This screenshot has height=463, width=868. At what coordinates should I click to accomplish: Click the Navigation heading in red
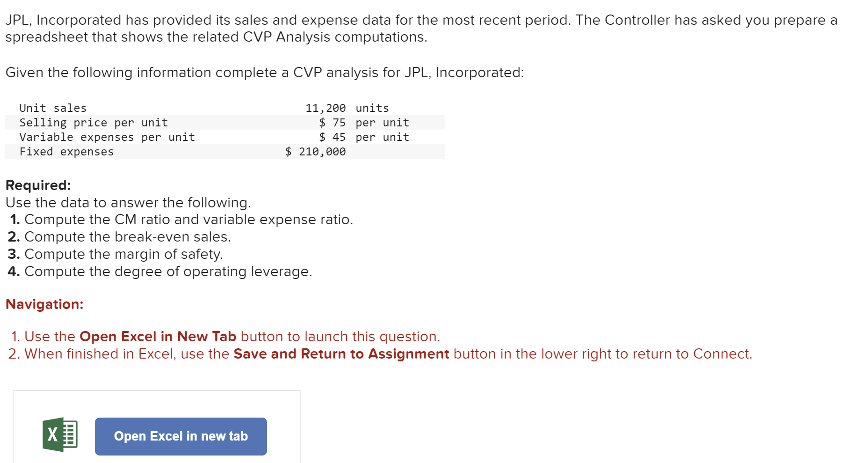pos(44,304)
